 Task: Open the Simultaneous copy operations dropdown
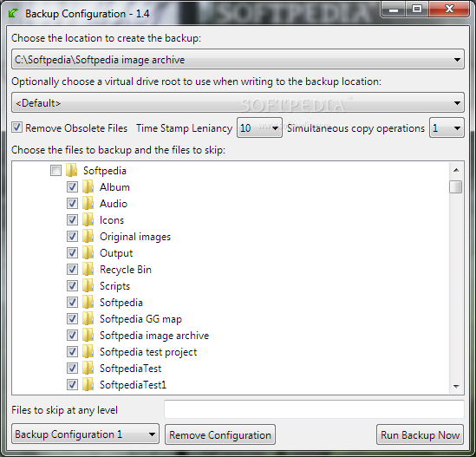(x=447, y=127)
